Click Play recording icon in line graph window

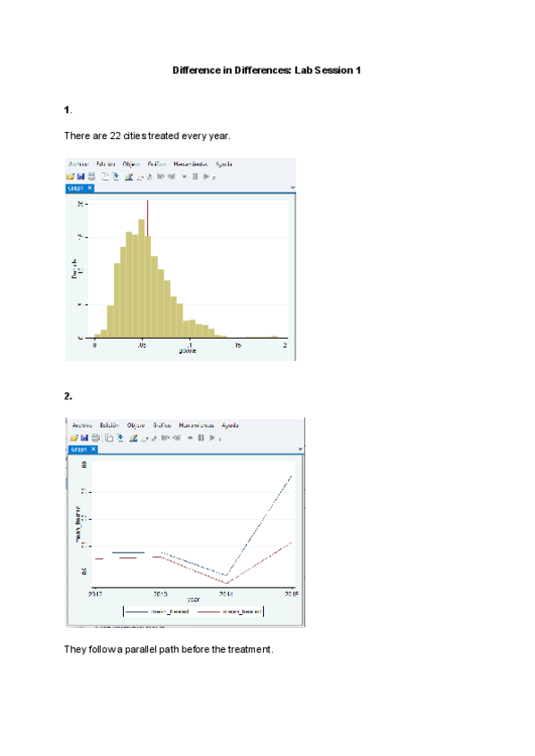point(211,438)
